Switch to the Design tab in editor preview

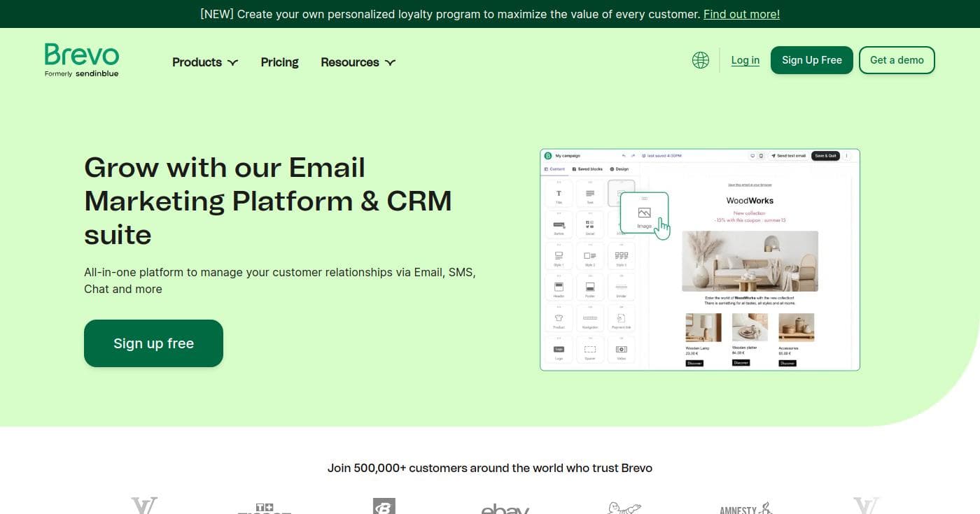click(619, 169)
